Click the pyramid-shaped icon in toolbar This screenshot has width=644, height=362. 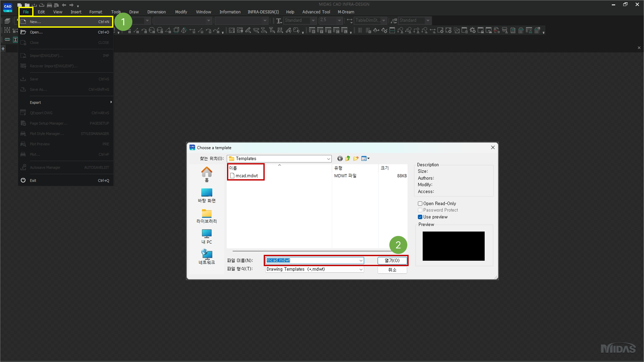coord(184,30)
